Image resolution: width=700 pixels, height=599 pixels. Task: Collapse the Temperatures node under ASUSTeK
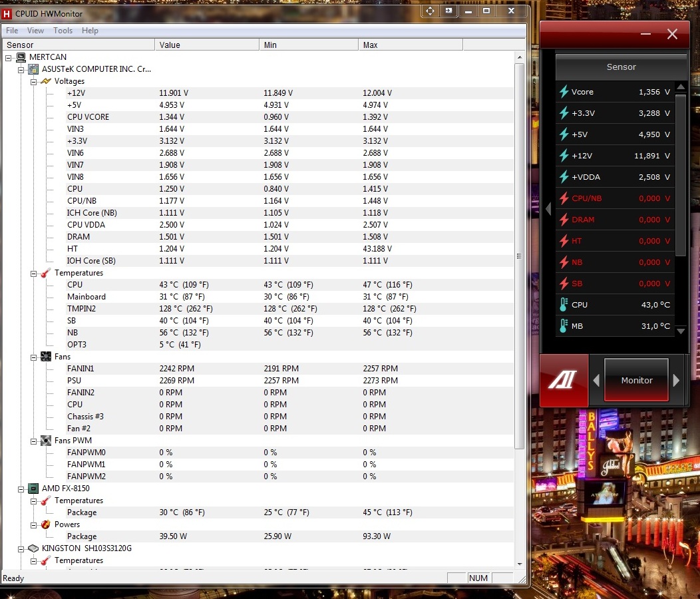(x=34, y=273)
